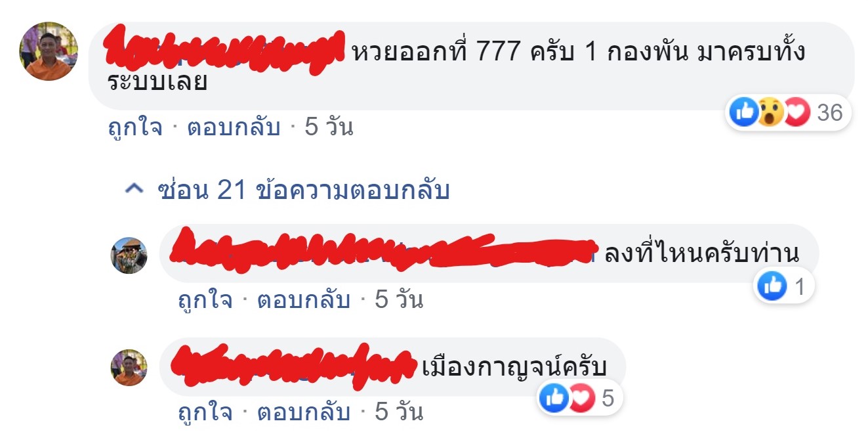Open avatar of the 'เมืองกาญจน์ครับ' commenter
Screen dimensions: 868x438
point(129,368)
